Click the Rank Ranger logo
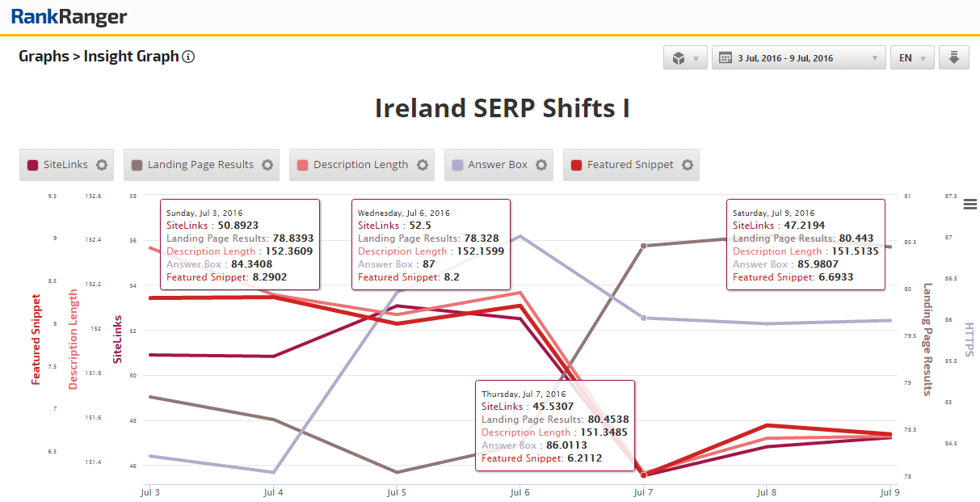 pyautogui.click(x=69, y=17)
